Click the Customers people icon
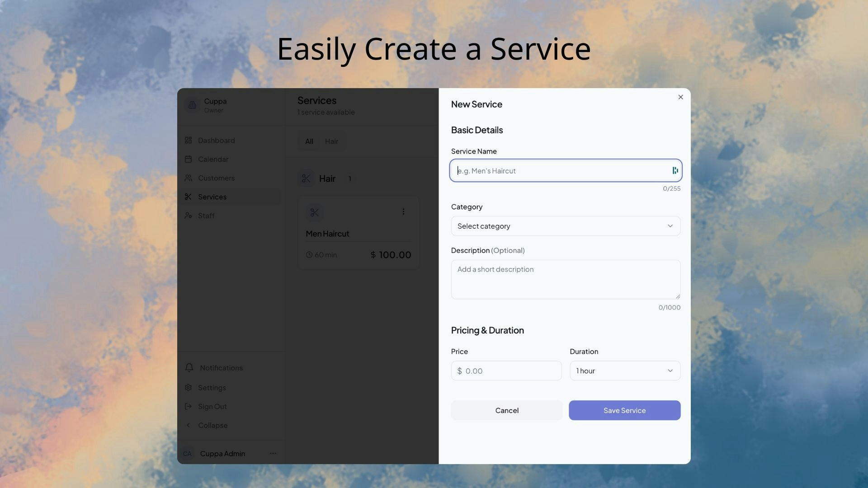The width and height of the screenshot is (868, 488). pos(188,178)
